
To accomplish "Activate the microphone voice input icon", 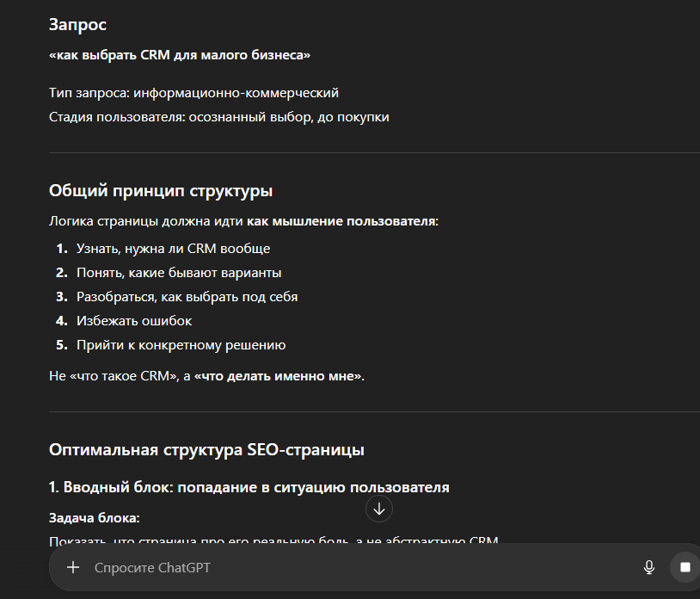I will 649,567.
